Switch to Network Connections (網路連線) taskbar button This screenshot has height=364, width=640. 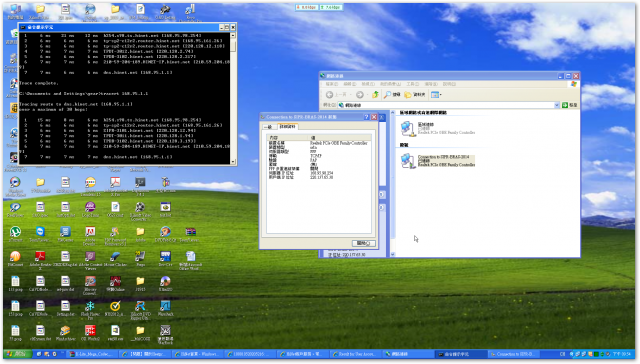click(x=407, y=354)
